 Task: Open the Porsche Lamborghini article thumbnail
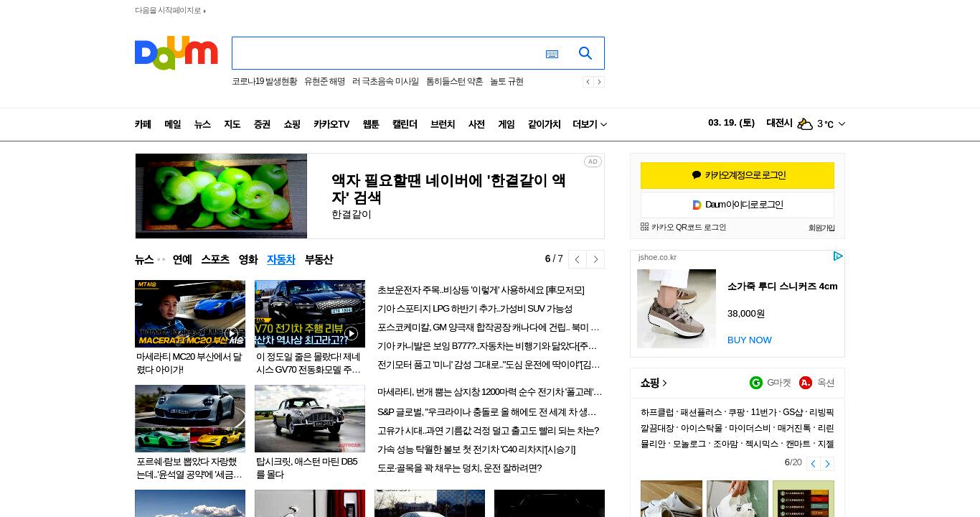click(x=190, y=419)
